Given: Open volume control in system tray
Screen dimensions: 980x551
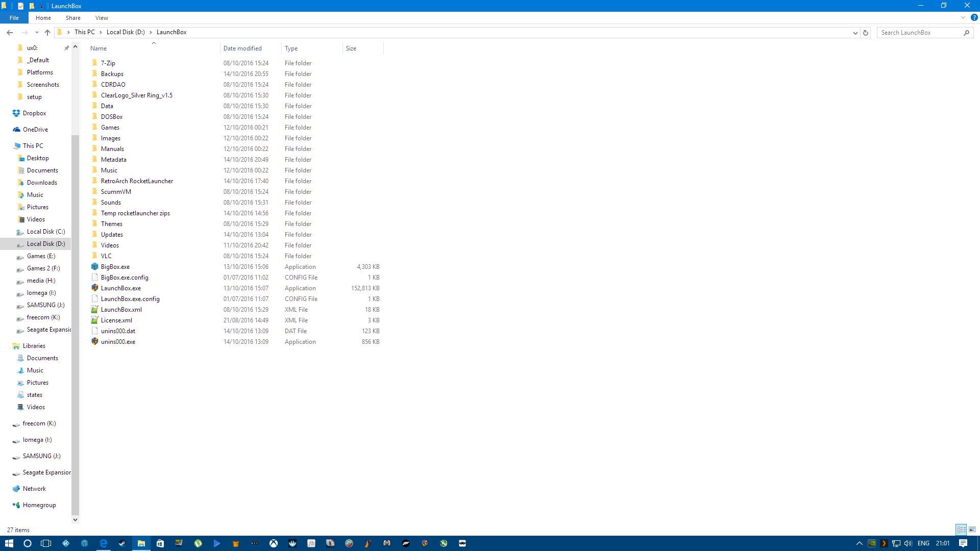Looking at the screenshot, I should 908,543.
